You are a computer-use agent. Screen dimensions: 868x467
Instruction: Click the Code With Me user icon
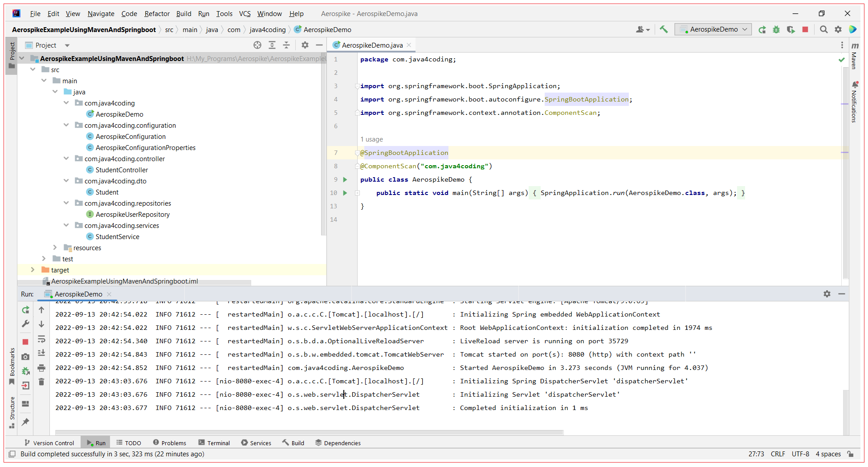[643, 29]
